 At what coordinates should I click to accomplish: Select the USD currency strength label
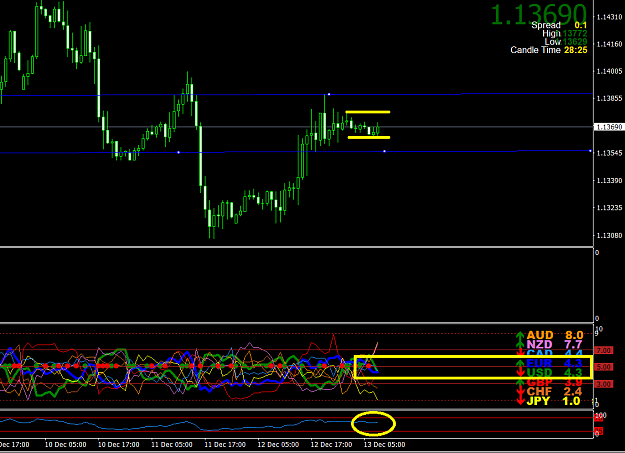[539, 373]
